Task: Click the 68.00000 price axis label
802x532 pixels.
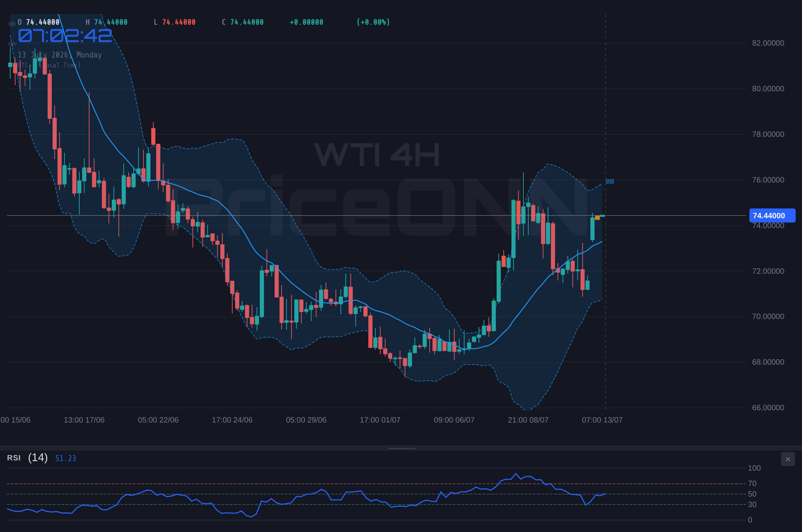Action: pyautogui.click(x=768, y=362)
